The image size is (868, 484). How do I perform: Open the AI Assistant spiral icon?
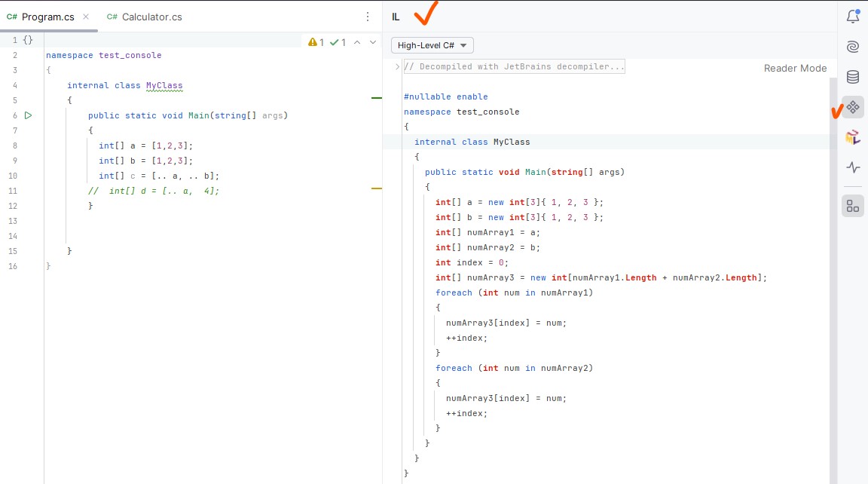[x=852, y=47]
